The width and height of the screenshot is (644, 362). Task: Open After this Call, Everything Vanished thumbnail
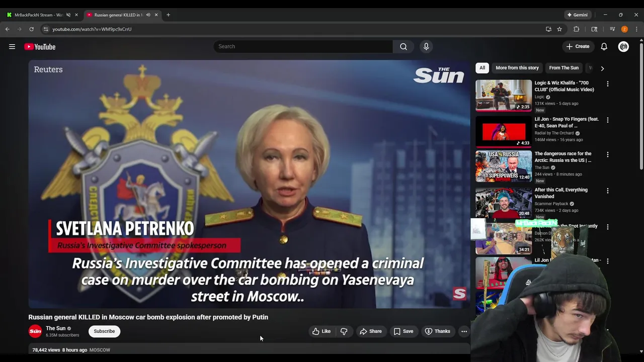pyautogui.click(x=504, y=203)
